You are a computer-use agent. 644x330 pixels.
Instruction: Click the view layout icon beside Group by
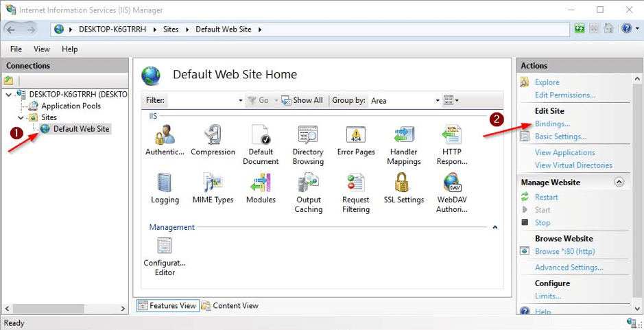tap(448, 100)
